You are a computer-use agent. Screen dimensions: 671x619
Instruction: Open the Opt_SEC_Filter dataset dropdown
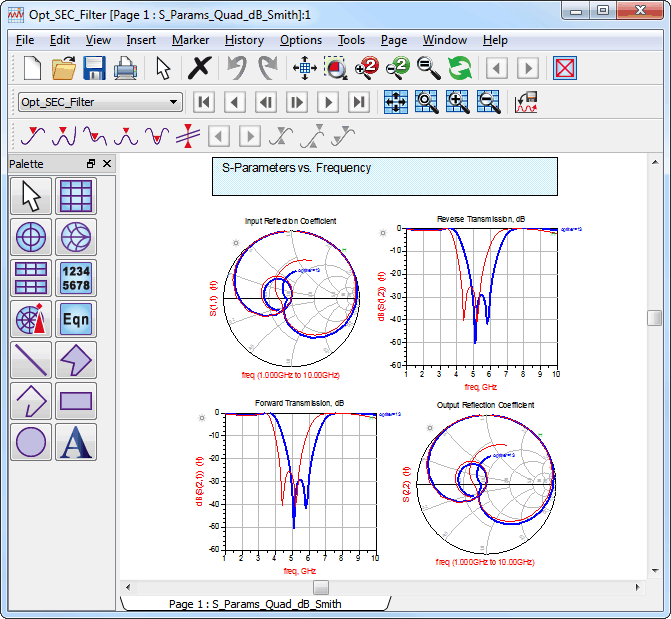click(x=100, y=102)
